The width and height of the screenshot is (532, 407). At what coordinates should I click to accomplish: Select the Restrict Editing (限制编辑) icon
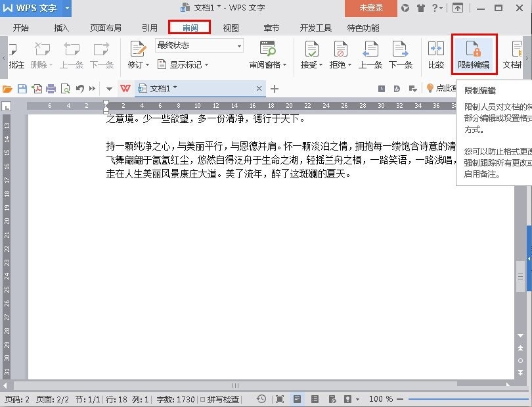pos(475,54)
